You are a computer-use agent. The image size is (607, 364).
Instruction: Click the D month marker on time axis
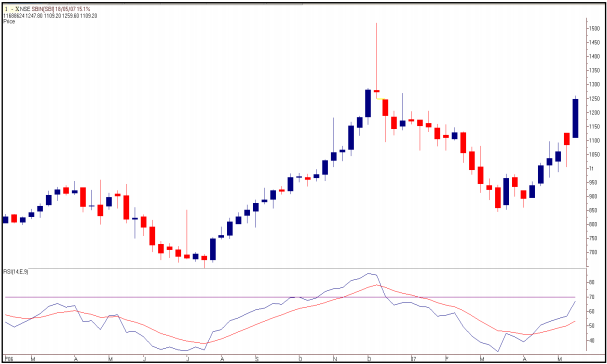369,359
